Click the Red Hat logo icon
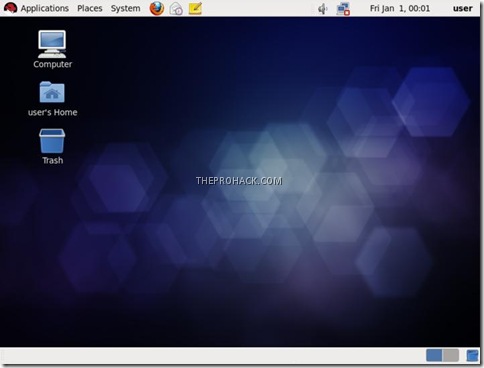The width and height of the screenshot is (484, 368). tap(10, 8)
